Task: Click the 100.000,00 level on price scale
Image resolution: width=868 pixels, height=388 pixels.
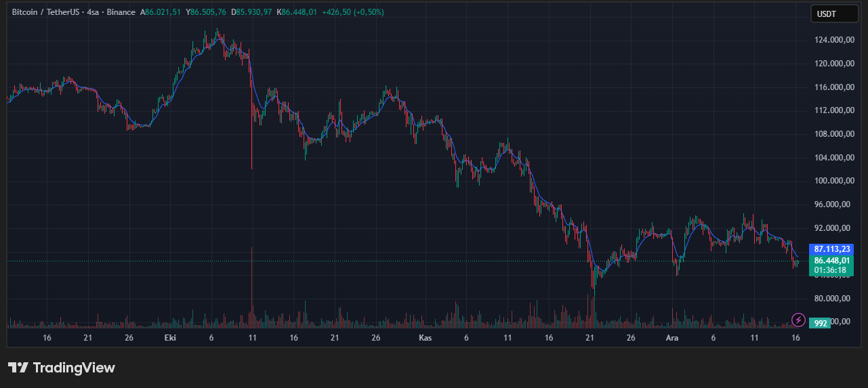Action: coord(833,181)
